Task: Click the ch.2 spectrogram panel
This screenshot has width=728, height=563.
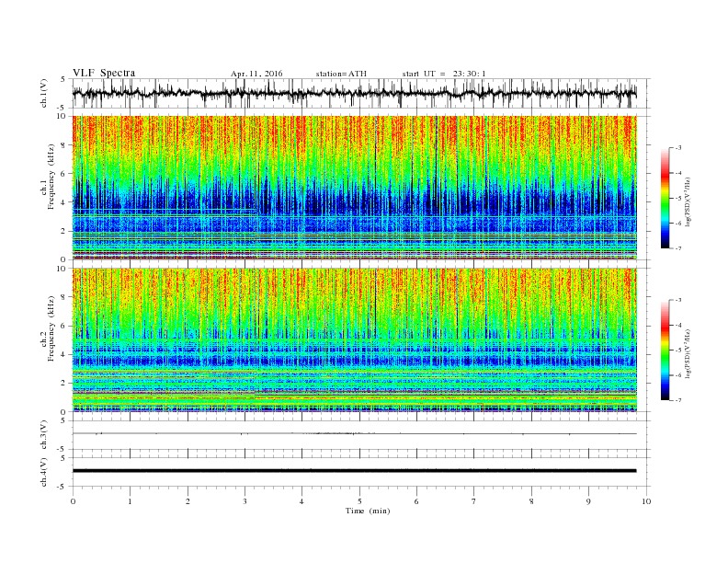Action: 354,340
